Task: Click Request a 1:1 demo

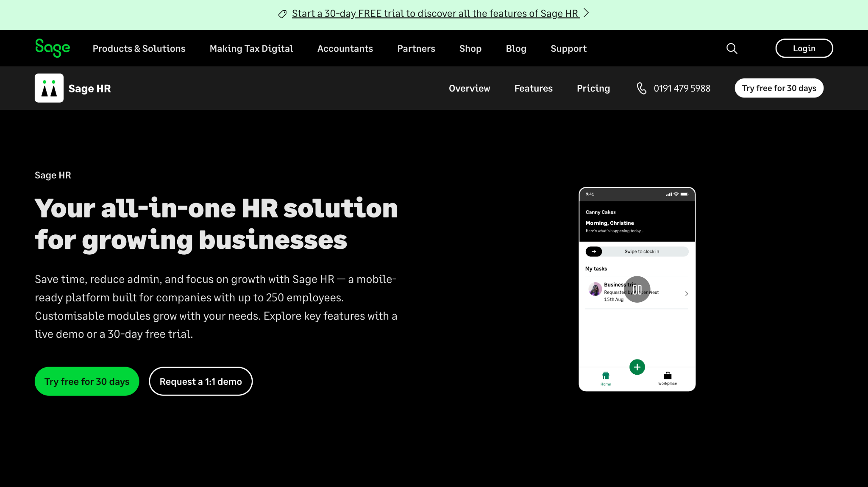Action: coord(200,381)
